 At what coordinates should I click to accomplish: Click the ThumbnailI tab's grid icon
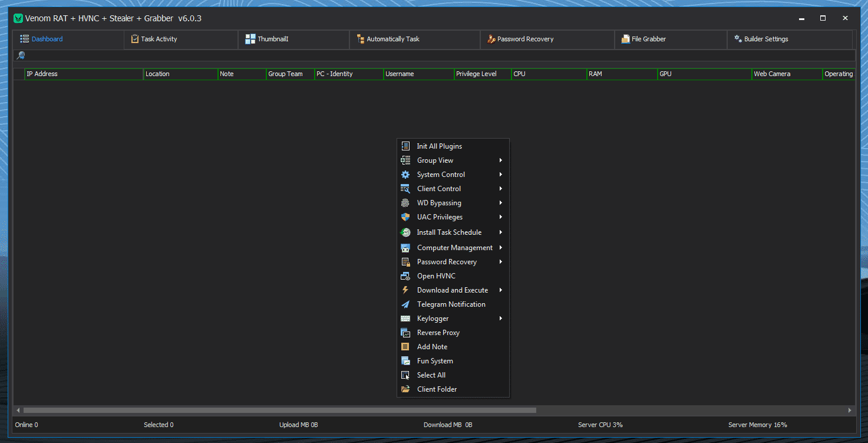[250, 39]
